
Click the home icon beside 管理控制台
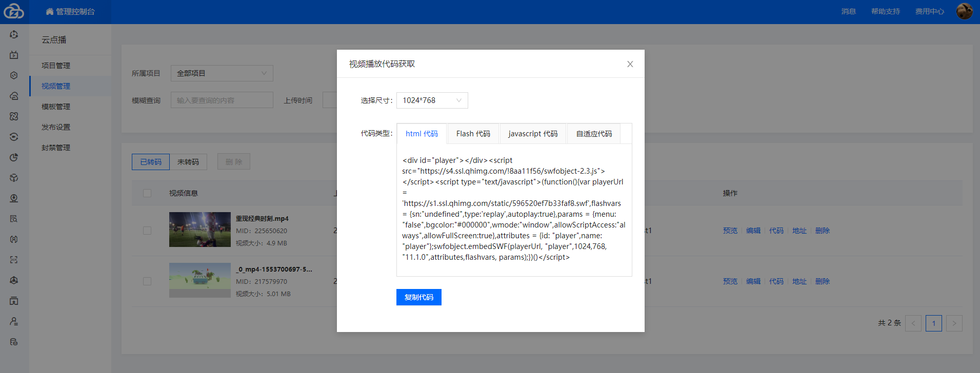[x=50, y=11]
